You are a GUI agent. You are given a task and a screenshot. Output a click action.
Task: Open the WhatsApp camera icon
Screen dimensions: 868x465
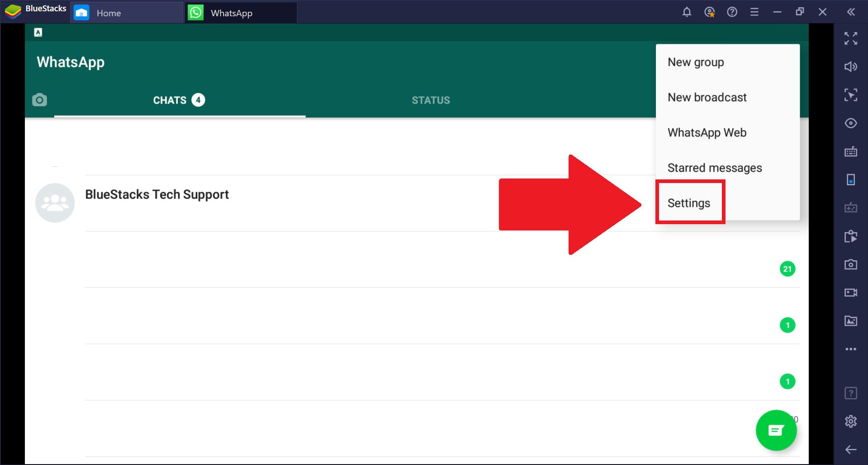(39, 100)
